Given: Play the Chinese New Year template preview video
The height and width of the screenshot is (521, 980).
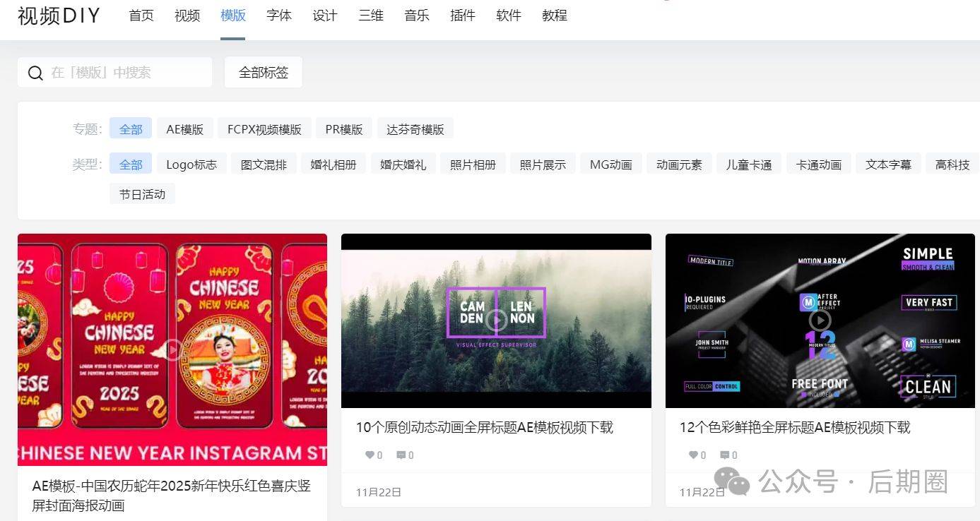Looking at the screenshot, I should (172, 349).
